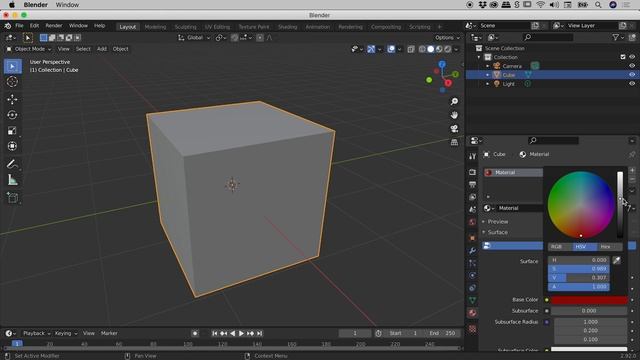The height and width of the screenshot is (360, 640).
Task: Click the timeline Marker menu
Action: 109,333
